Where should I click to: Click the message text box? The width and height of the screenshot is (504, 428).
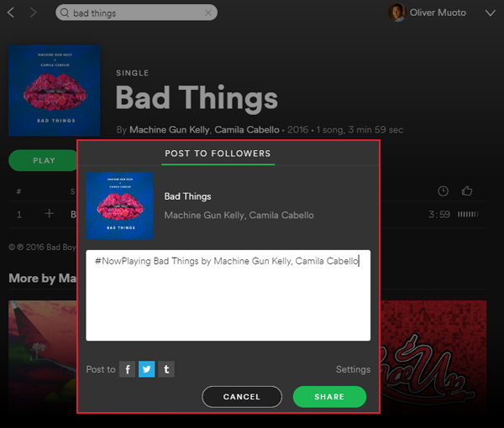tap(228, 295)
